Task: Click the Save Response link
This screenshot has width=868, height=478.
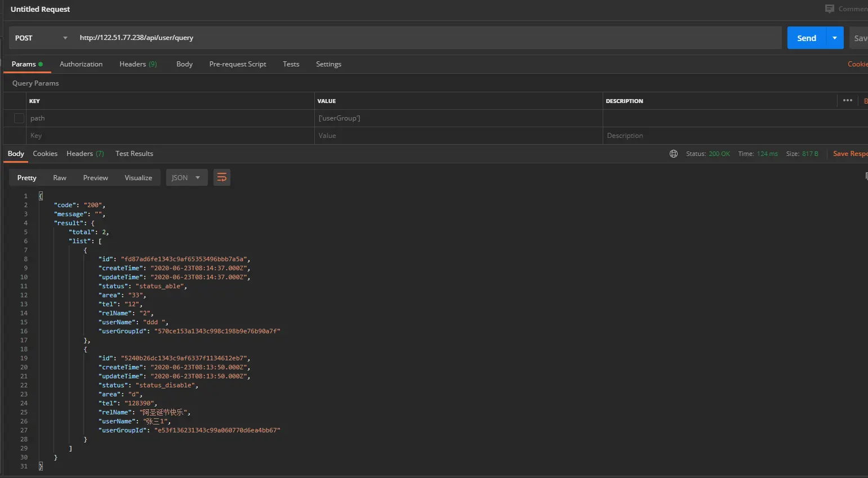Action: tap(850, 154)
